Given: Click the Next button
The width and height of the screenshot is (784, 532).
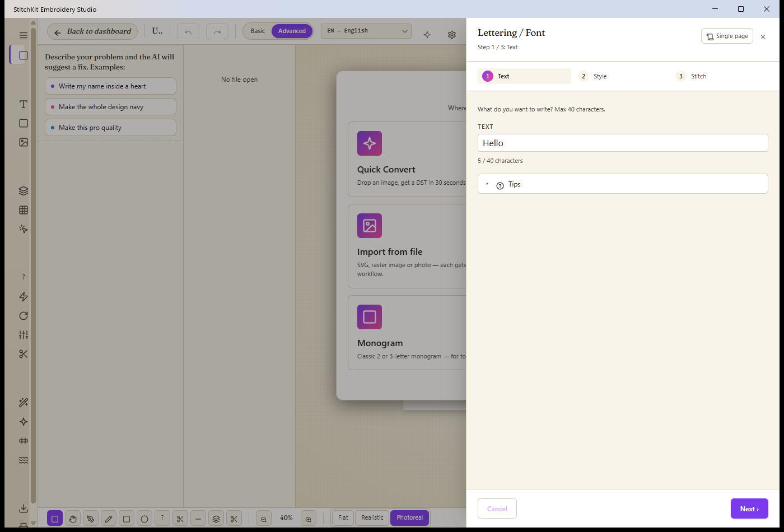Looking at the screenshot, I should [749, 508].
